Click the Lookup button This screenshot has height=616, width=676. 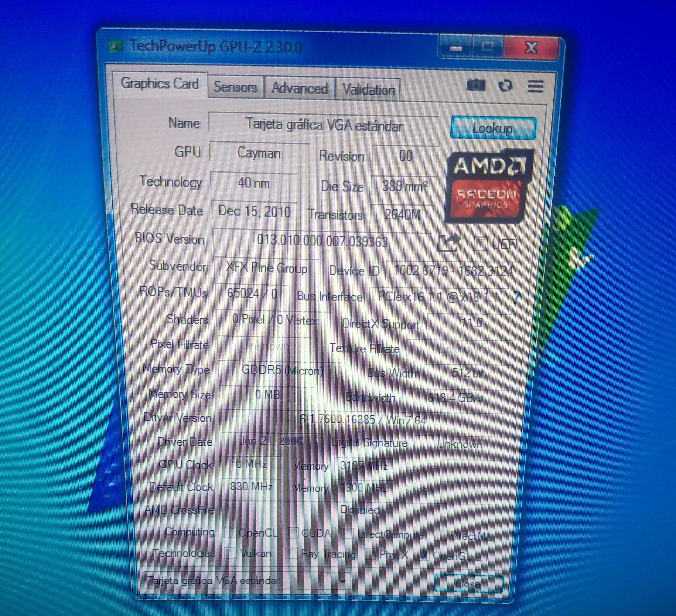pos(493,128)
